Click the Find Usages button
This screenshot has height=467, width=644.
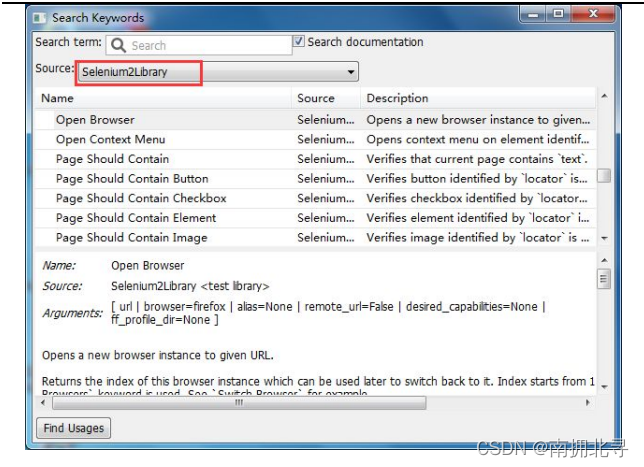click(x=74, y=428)
